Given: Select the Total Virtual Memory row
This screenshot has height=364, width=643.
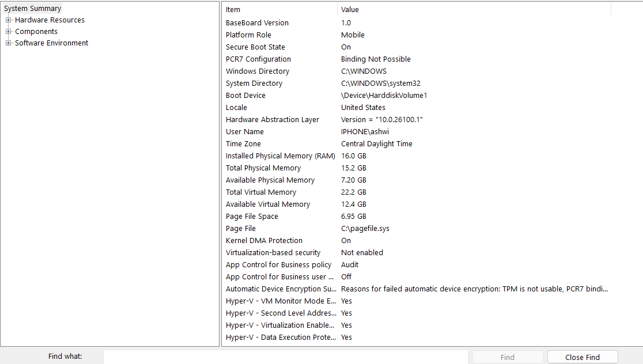Looking at the screenshot, I should (417, 192).
